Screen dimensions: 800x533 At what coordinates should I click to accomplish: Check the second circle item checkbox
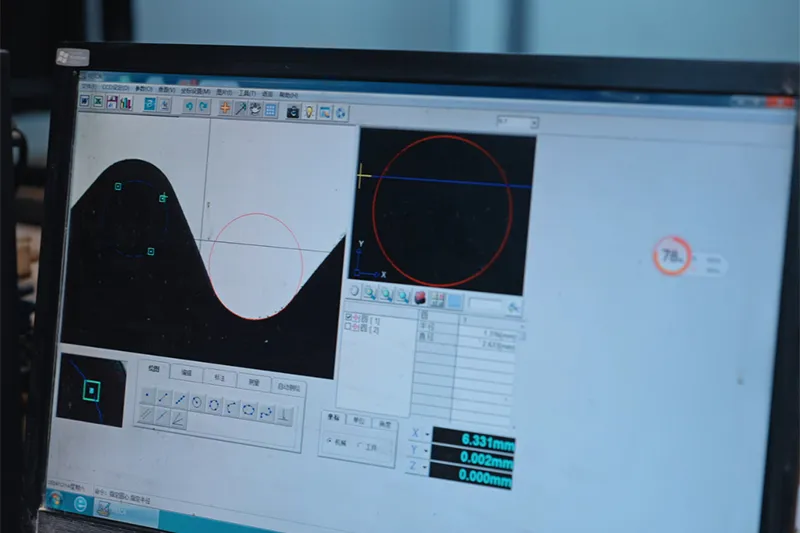tap(347, 327)
